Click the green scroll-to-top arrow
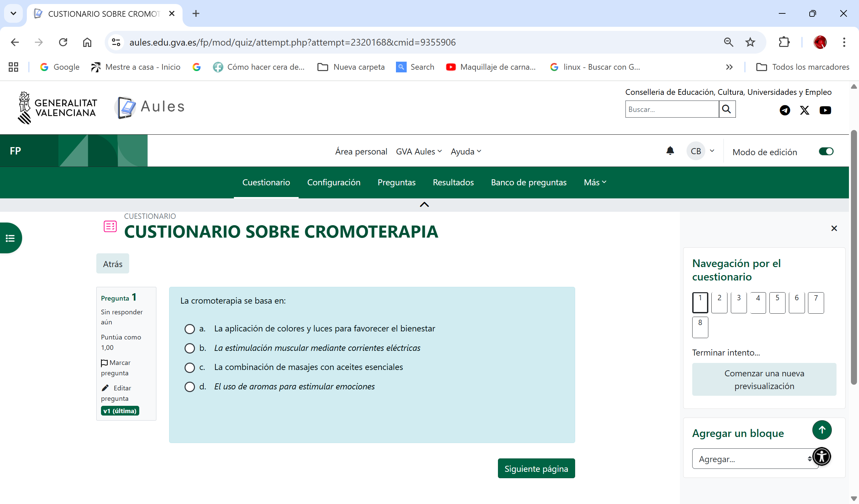Image resolution: width=859 pixels, height=504 pixels. click(821, 430)
